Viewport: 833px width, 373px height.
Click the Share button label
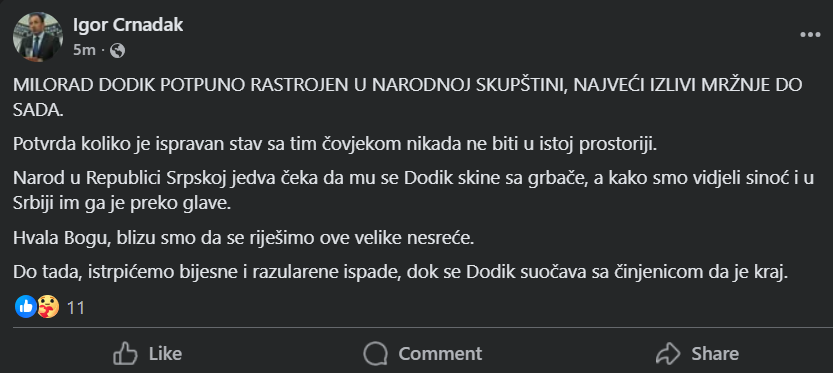click(x=715, y=353)
